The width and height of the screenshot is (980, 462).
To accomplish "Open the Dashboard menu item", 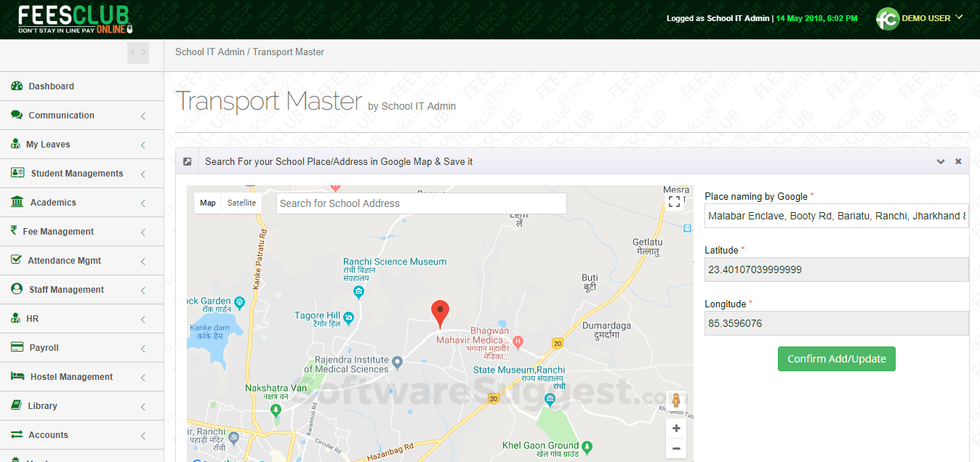I will [x=81, y=86].
